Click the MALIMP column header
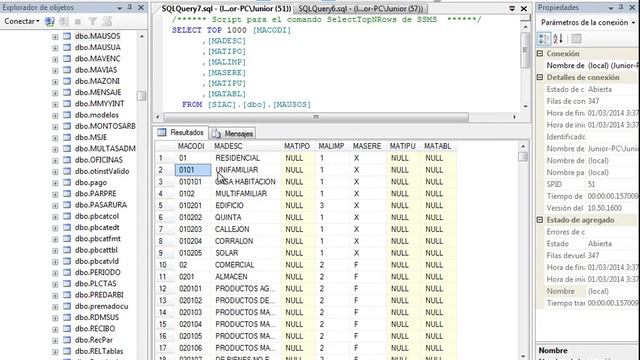Image resolution: width=640 pixels, height=360 pixels. (331, 146)
